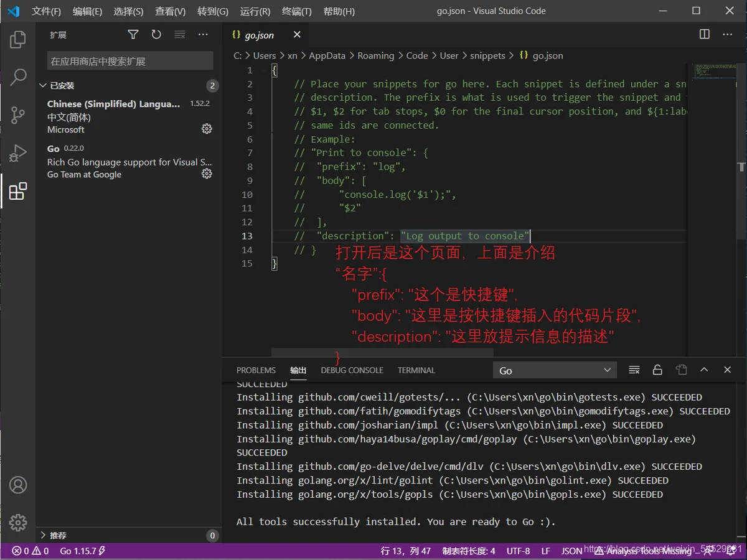Refresh the extensions list

click(x=156, y=35)
